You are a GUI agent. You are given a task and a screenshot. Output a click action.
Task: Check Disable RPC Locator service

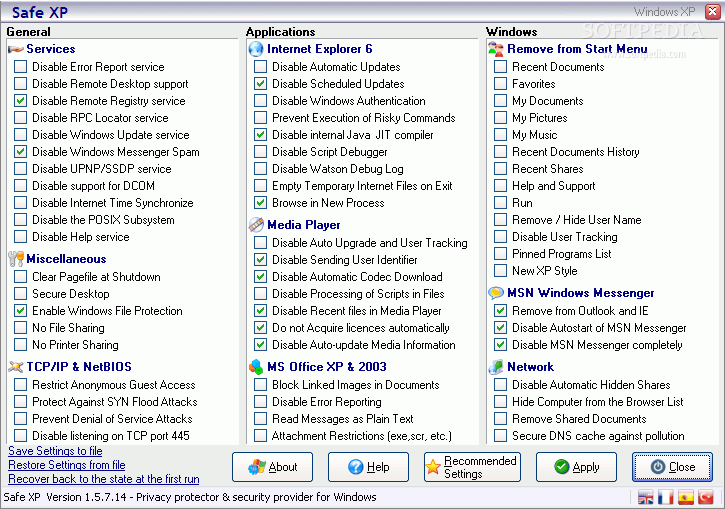(20, 118)
